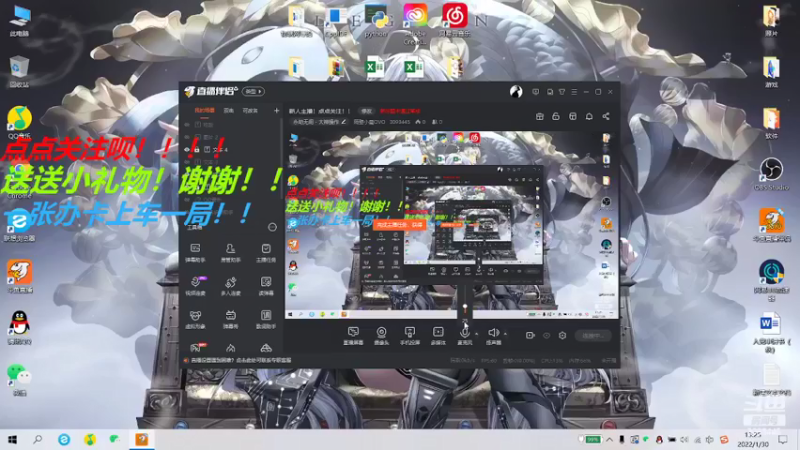Open the hamburger menu in the title bar

(574, 92)
